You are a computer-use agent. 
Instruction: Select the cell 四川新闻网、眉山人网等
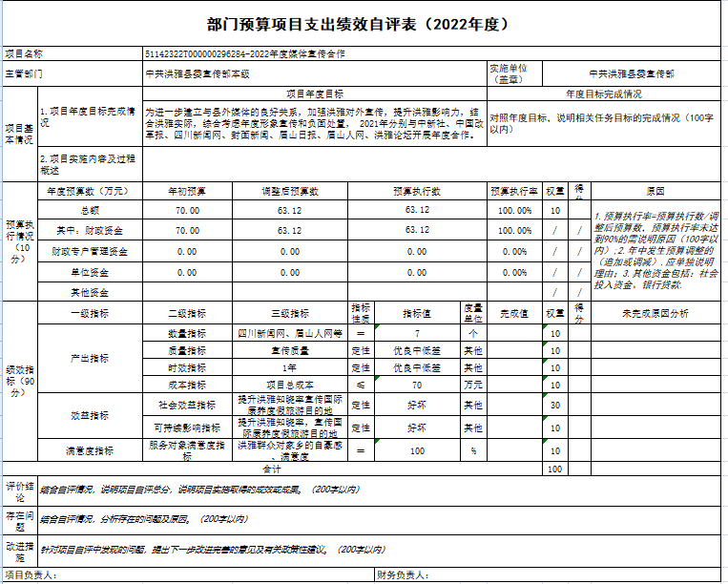[x=290, y=333]
